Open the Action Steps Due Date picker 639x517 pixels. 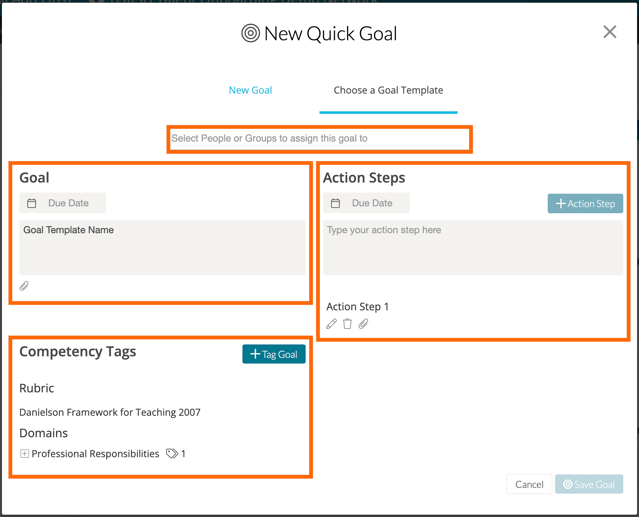[x=372, y=203]
